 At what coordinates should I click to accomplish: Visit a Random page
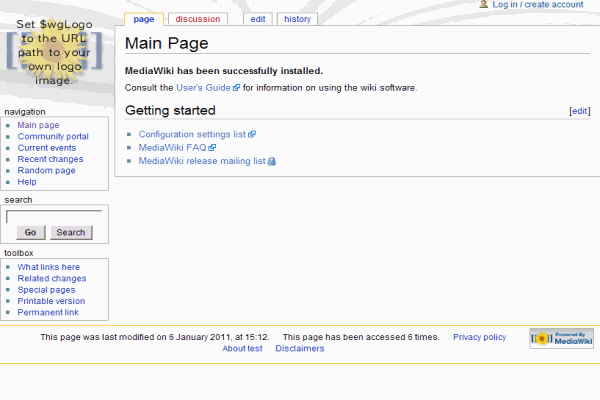tap(46, 171)
